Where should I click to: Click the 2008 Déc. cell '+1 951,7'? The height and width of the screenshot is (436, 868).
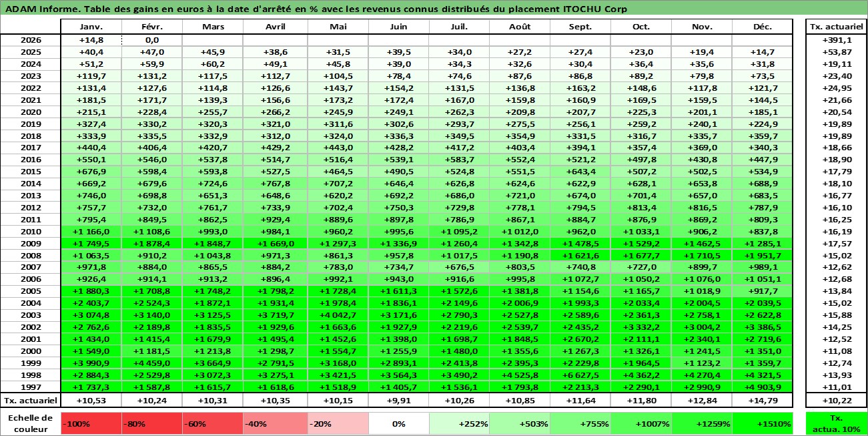[763, 256]
